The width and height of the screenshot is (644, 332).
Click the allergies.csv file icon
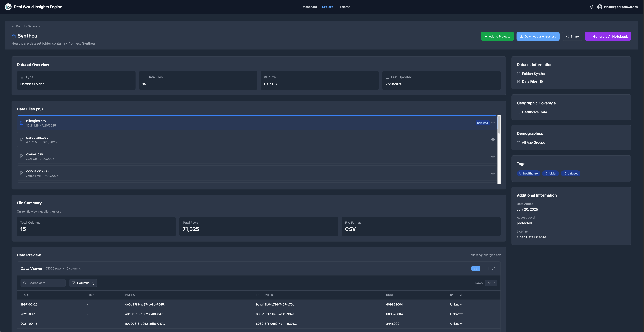click(x=22, y=123)
